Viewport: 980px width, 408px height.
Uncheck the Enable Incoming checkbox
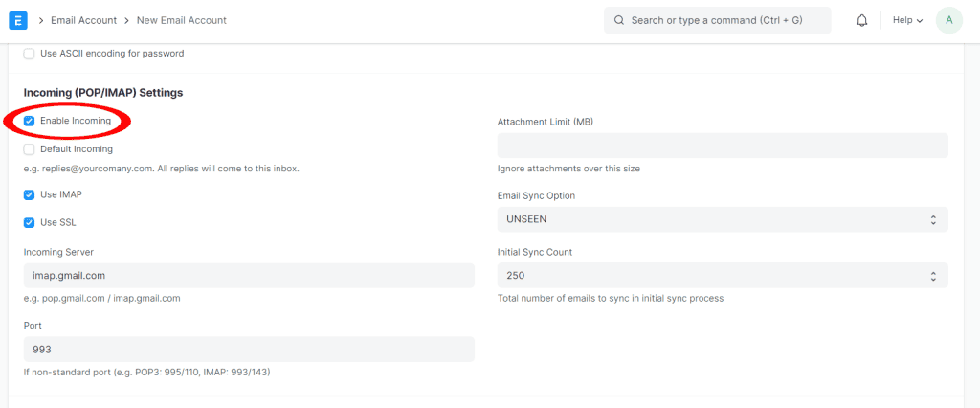(x=30, y=122)
